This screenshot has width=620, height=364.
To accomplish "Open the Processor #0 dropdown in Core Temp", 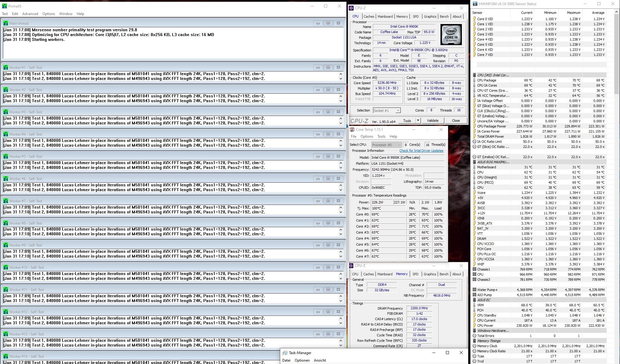I will 386,145.
